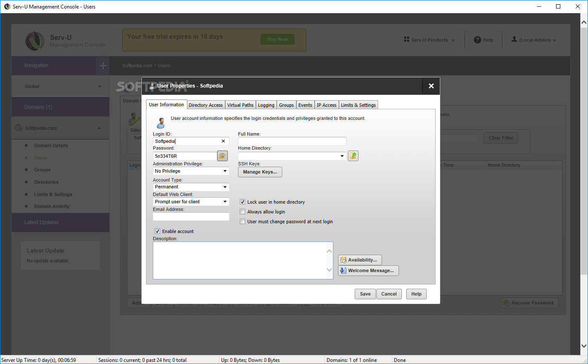Open the Serv-U Products dropdown menu
Image resolution: width=588 pixels, height=364 pixels.
coord(430,40)
